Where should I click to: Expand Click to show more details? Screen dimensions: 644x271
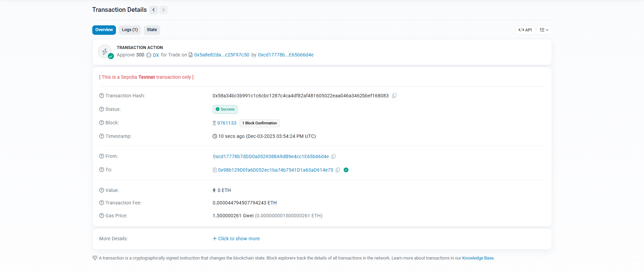tap(236, 239)
